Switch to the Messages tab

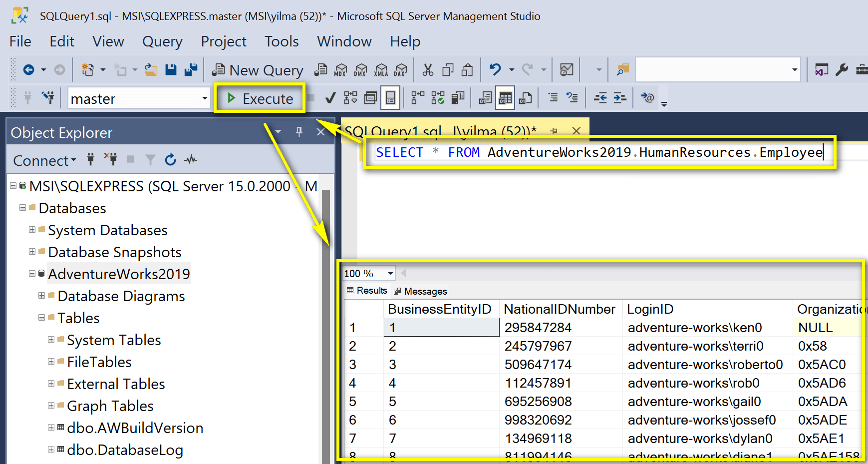tap(420, 291)
